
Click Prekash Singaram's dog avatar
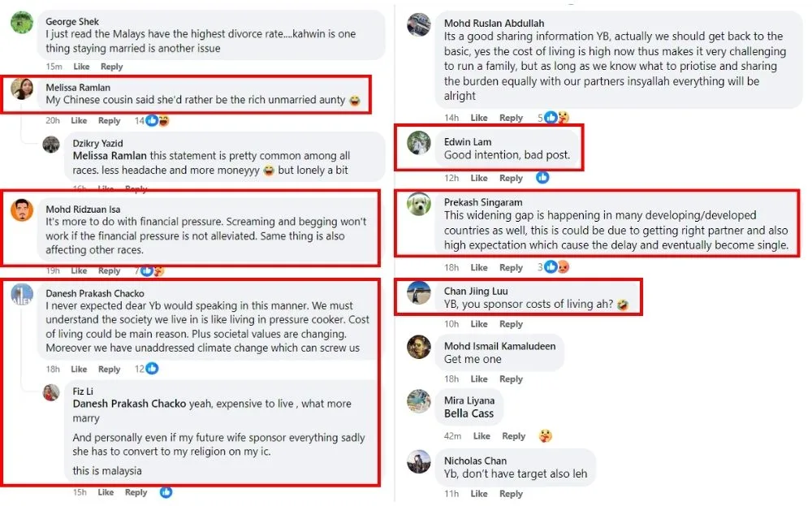tap(418, 203)
